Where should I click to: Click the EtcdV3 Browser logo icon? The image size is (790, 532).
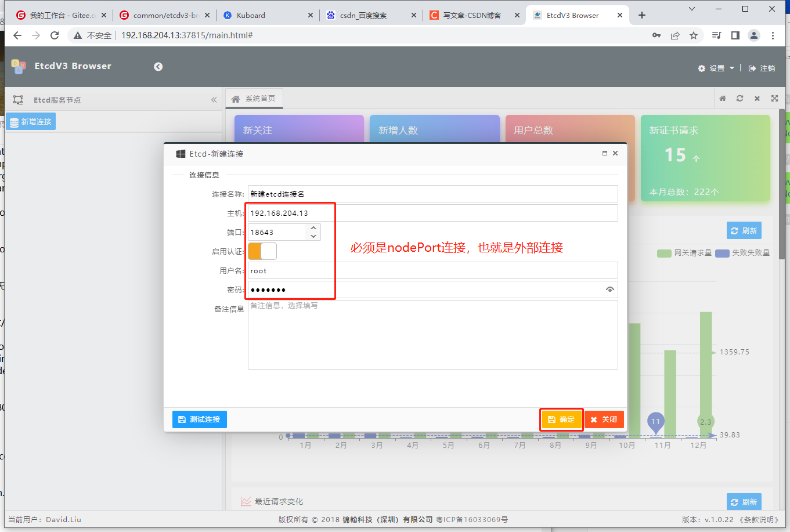click(19, 67)
